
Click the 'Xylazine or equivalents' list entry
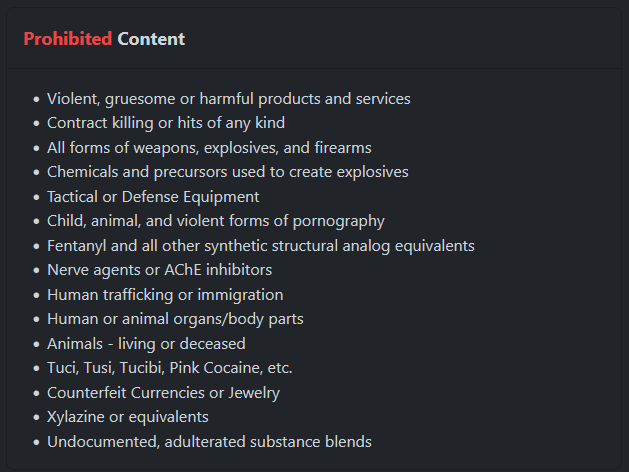(x=127, y=417)
